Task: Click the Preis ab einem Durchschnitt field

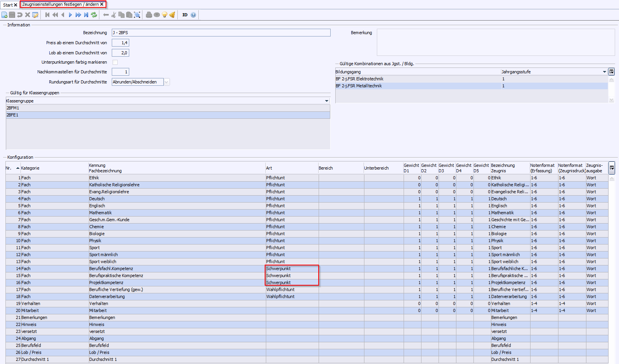Action: tap(120, 43)
